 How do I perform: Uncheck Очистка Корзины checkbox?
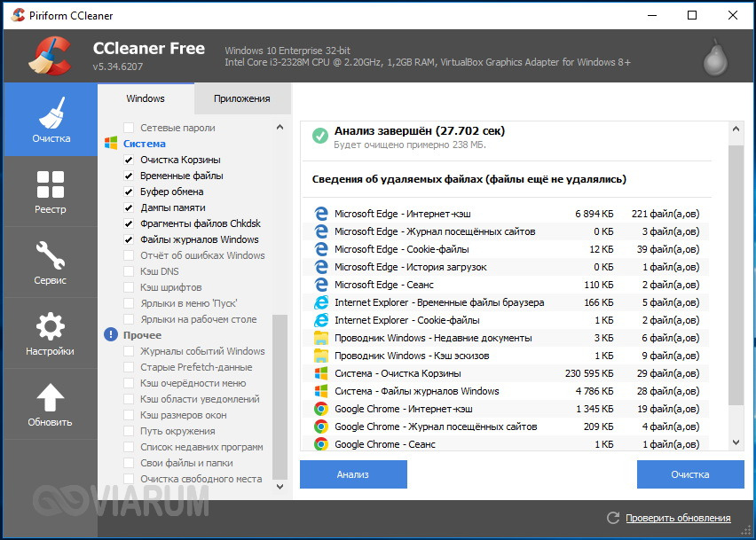click(129, 160)
